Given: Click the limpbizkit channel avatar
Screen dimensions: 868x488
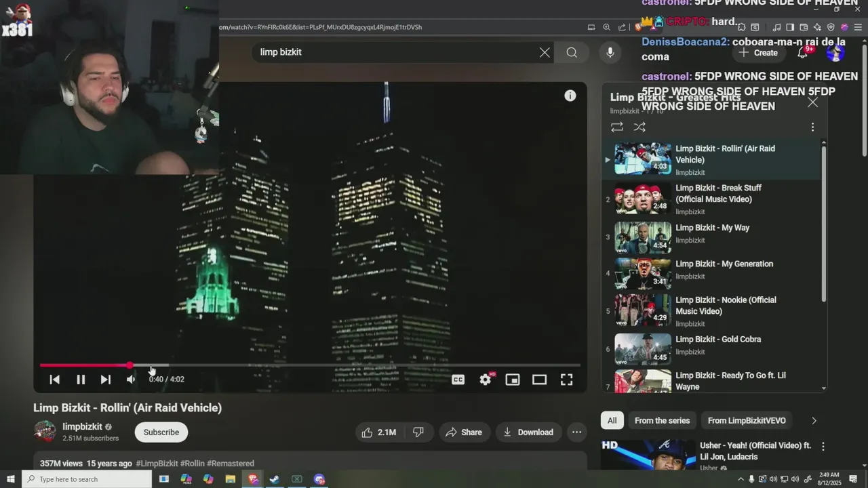Looking at the screenshot, I should point(45,432).
